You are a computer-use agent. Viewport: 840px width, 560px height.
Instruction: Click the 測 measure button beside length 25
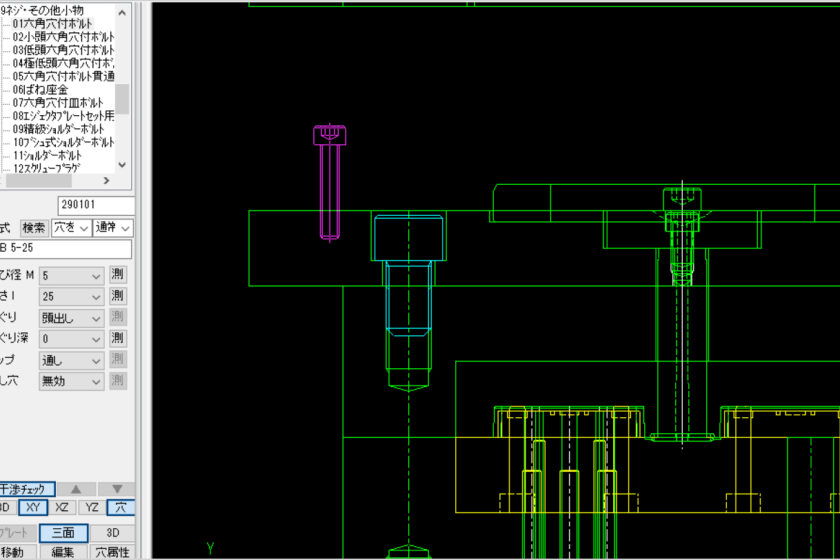118,296
